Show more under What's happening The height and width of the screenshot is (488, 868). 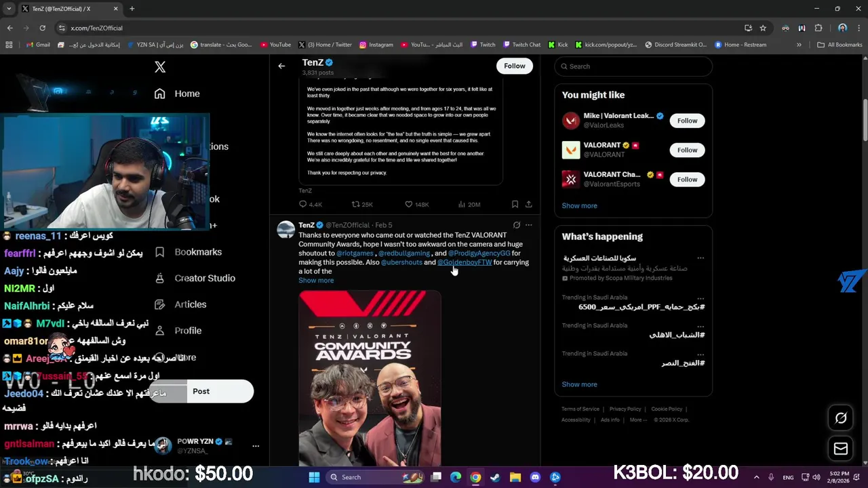579,384
